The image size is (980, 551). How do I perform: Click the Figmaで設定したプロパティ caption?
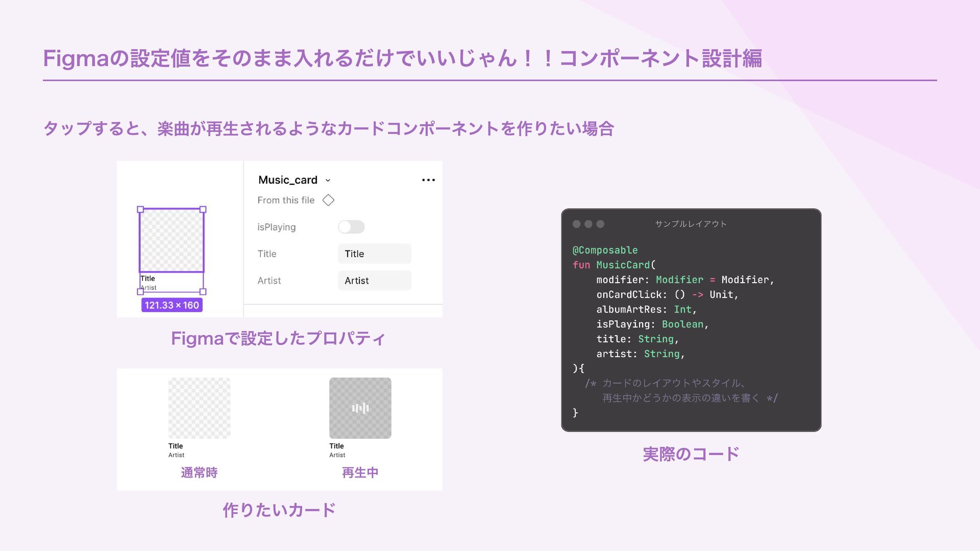point(278,338)
